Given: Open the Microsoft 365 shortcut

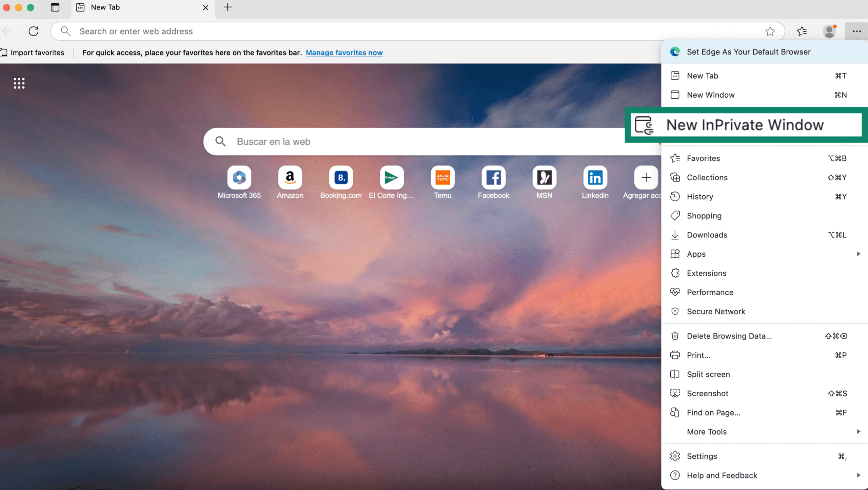Looking at the screenshot, I should click(x=239, y=177).
